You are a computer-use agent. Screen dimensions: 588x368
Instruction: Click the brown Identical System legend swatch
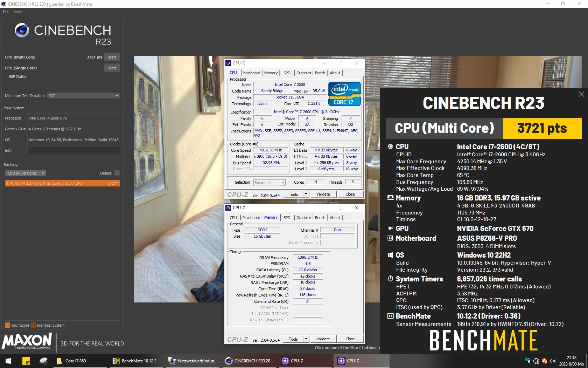click(33, 325)
